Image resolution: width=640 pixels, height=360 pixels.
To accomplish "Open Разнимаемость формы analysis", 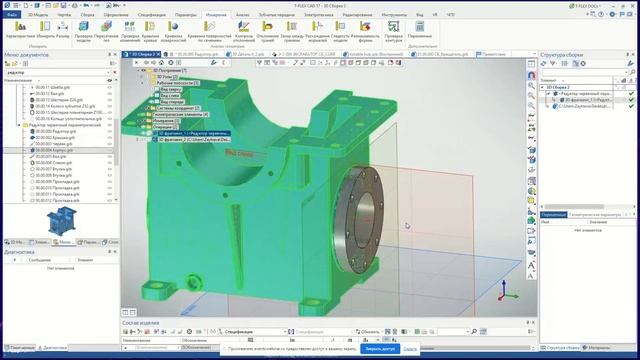I will click(365, 31).
